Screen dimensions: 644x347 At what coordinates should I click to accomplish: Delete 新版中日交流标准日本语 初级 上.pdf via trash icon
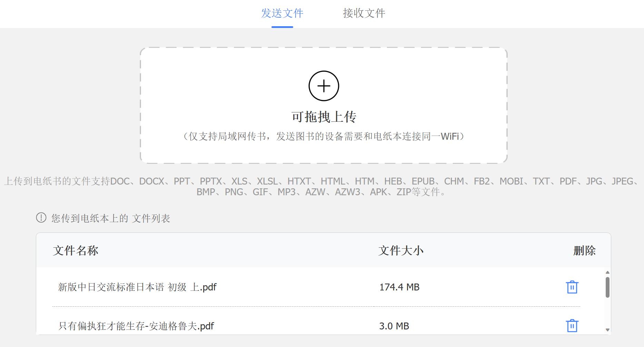tap(572, 287)
